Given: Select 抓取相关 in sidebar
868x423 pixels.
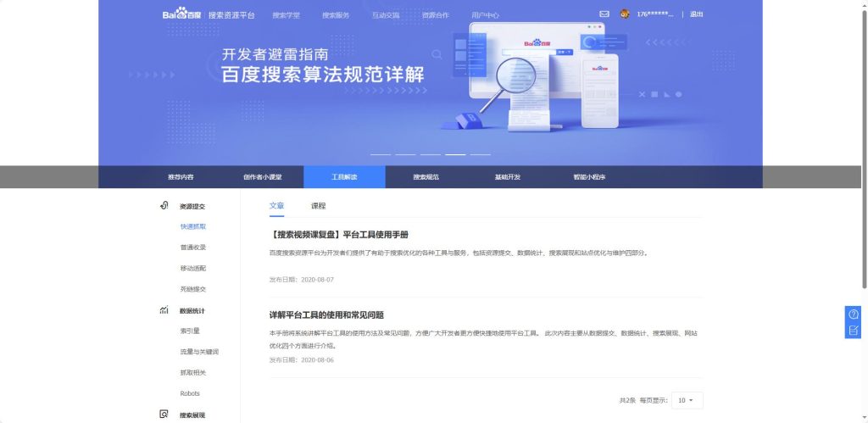Looking at the screenshot, I should (192, 373).
